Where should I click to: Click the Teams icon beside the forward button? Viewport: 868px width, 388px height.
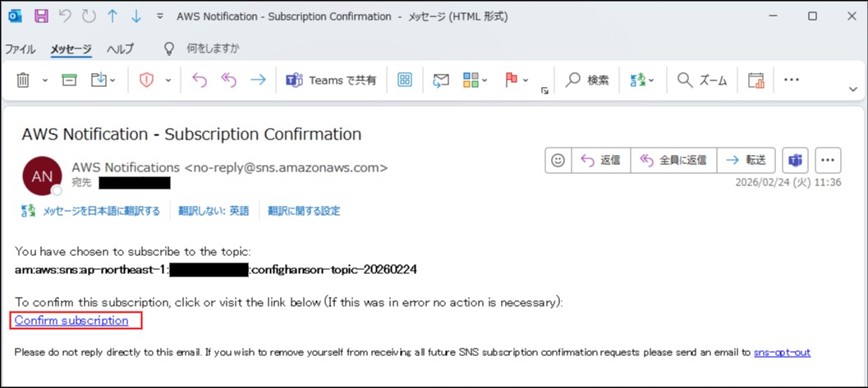tap(795, 160)
